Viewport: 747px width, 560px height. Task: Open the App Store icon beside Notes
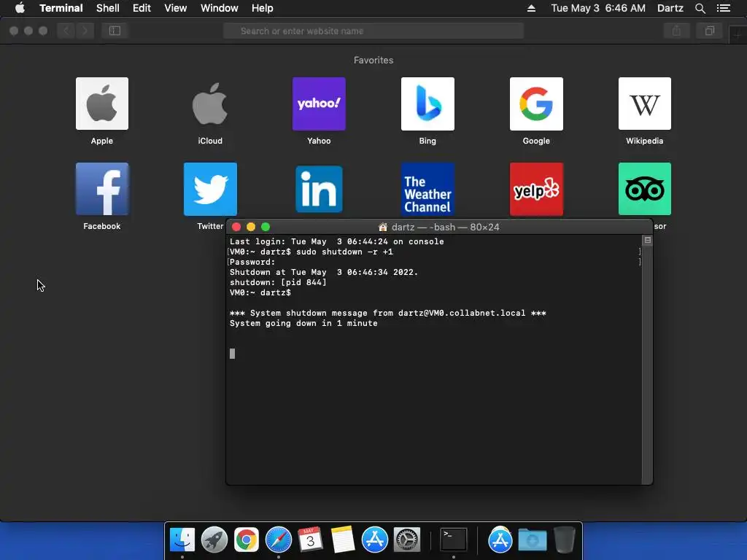click(374, 540)
